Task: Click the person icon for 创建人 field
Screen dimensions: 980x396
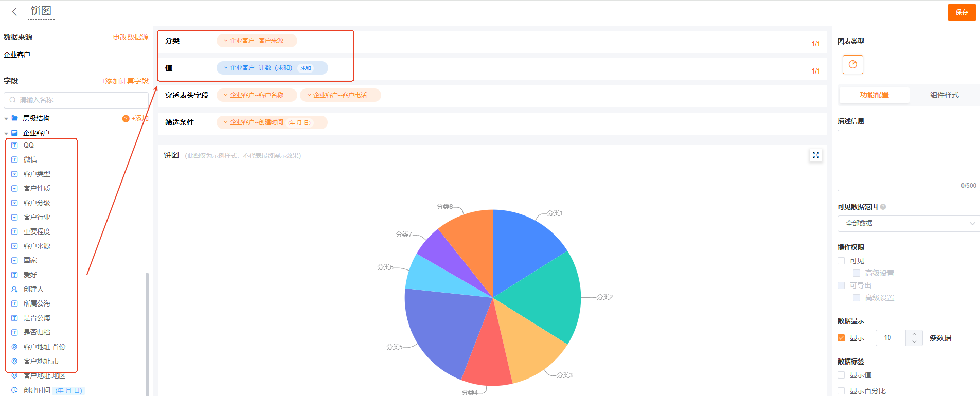Action: (x=14, y=289)
